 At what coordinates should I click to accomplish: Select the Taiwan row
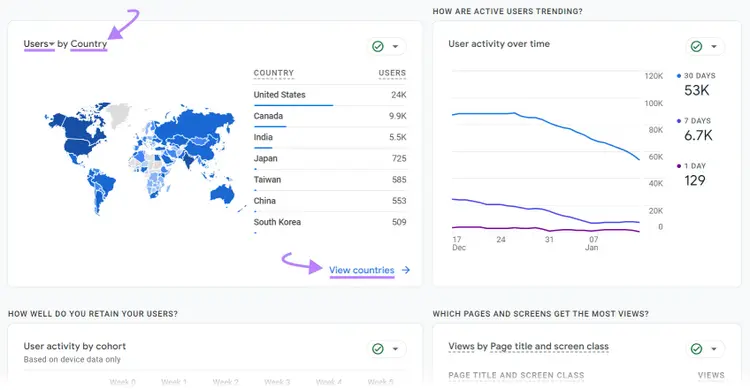coord(330,180)
